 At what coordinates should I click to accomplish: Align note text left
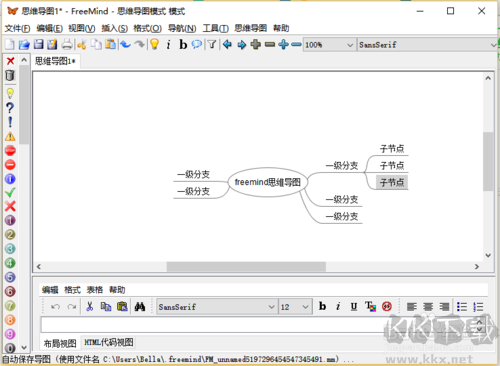pos(412,307)
